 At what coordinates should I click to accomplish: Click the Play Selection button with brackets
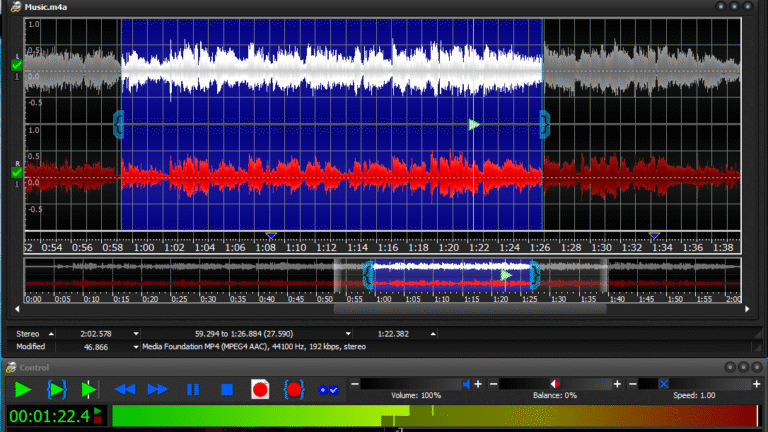point(56,389)
